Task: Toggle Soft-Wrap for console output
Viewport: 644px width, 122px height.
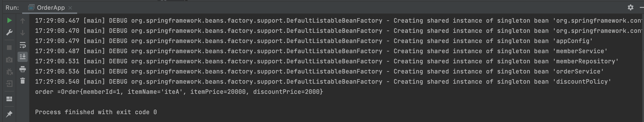Action: coord(22,45)
